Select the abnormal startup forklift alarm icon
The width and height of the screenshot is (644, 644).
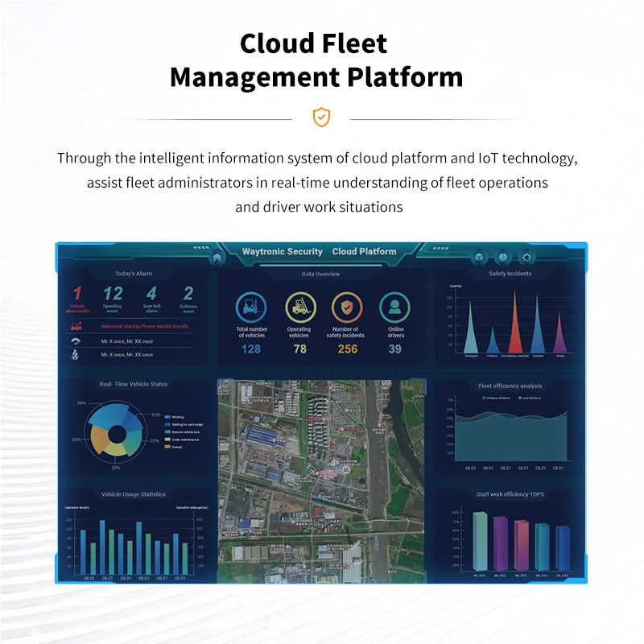click(x=76, y=326)
